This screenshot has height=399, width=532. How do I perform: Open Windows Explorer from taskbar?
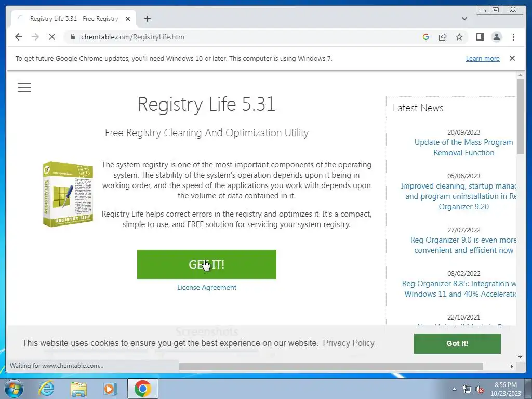point(78,389)
